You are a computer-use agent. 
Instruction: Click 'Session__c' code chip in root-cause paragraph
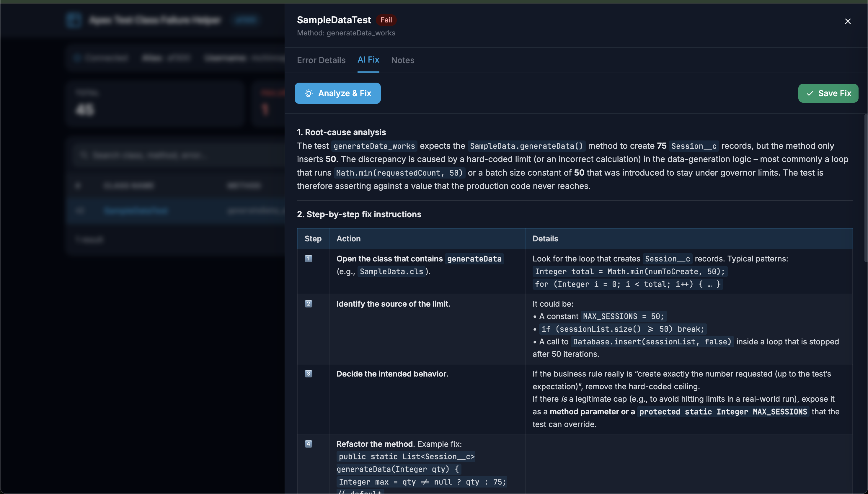694,146
